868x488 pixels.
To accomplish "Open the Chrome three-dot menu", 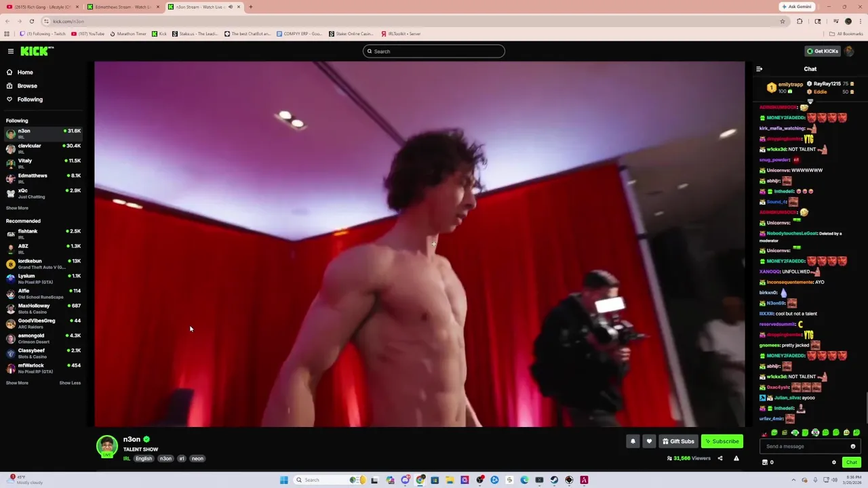I will (860, 21).
